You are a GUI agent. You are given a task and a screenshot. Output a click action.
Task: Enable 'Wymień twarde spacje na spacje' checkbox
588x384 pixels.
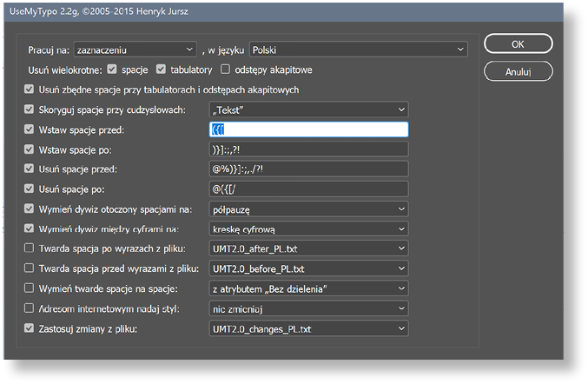tap(29, 288)
